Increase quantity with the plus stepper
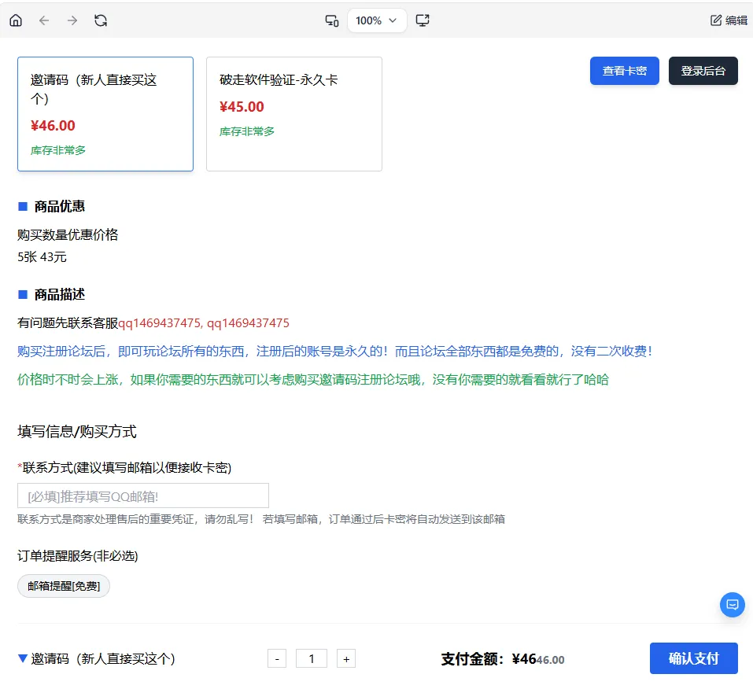 346,658
